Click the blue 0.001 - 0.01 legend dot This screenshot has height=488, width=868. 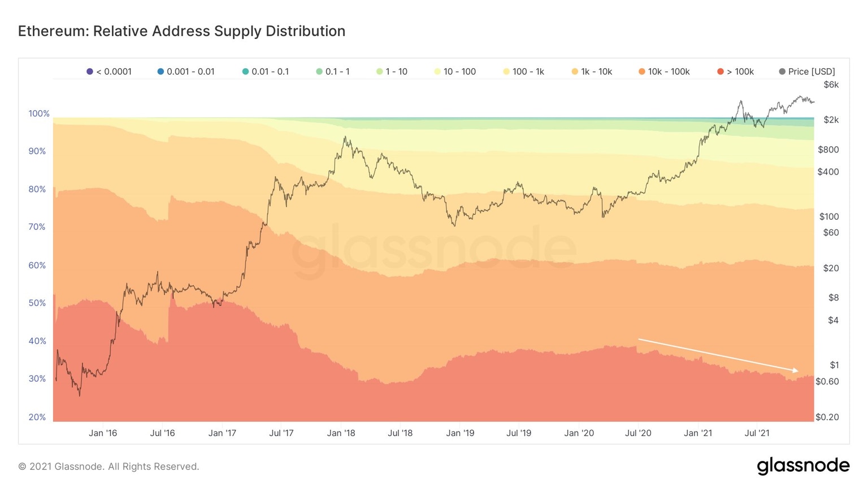tap(160, 72)
